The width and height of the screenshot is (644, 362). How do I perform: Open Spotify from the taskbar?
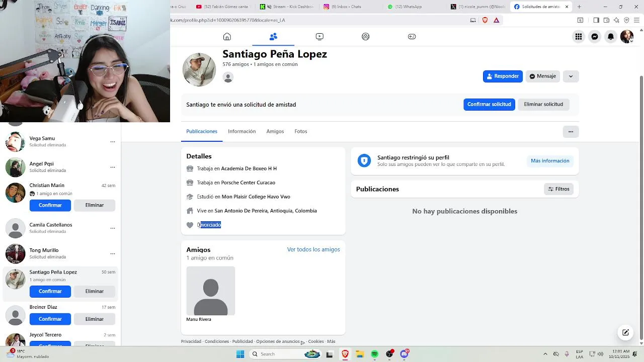(x=375, y=354)
